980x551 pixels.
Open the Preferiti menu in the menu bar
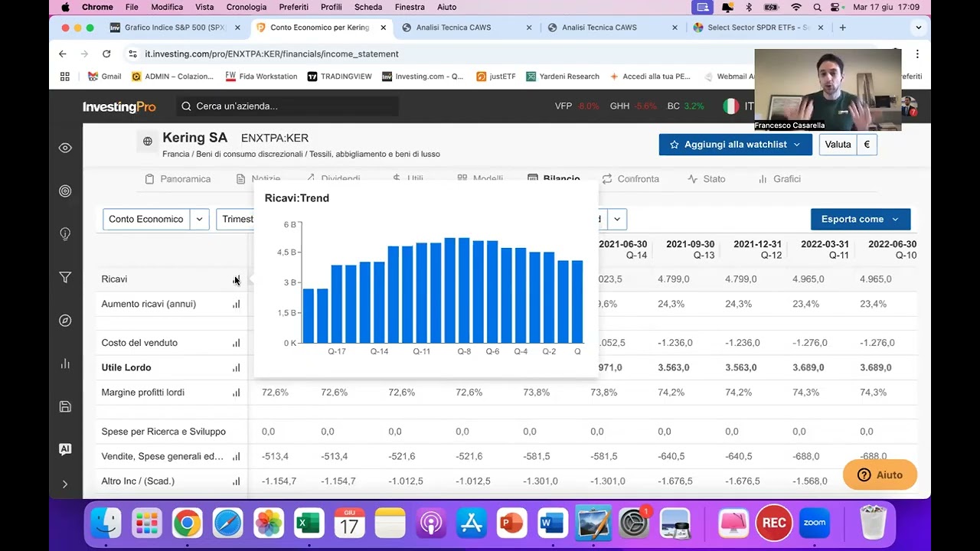click(293, 7)
